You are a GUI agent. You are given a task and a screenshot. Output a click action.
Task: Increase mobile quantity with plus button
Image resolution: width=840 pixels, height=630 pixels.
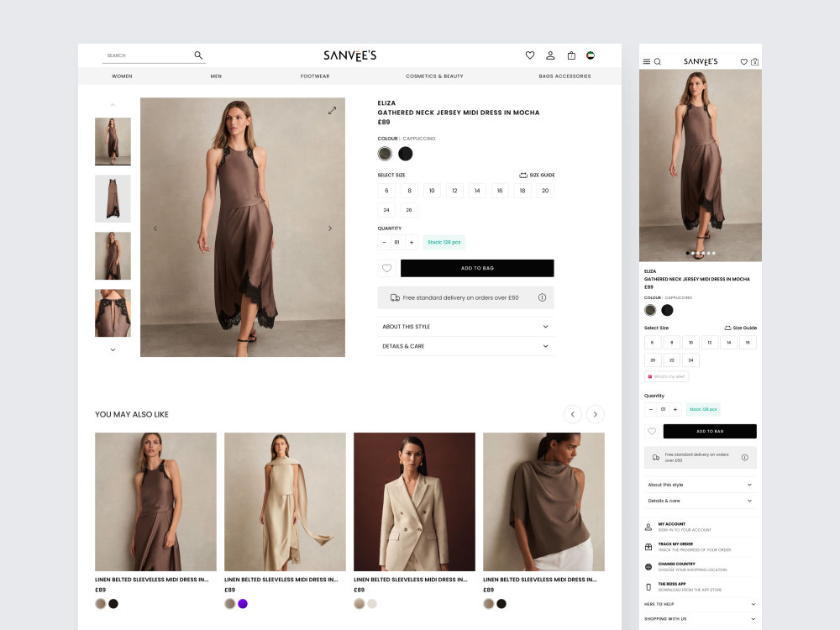click(675, 409)
